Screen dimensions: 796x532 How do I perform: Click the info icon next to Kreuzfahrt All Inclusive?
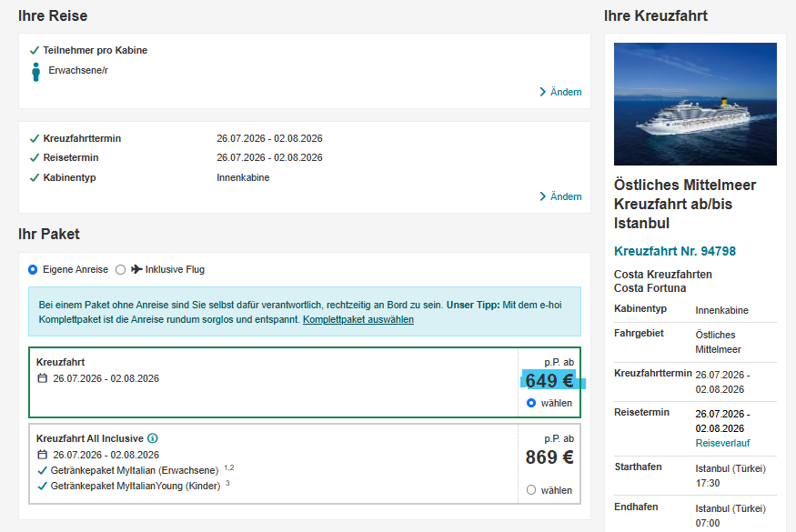[x=152, y=438]
